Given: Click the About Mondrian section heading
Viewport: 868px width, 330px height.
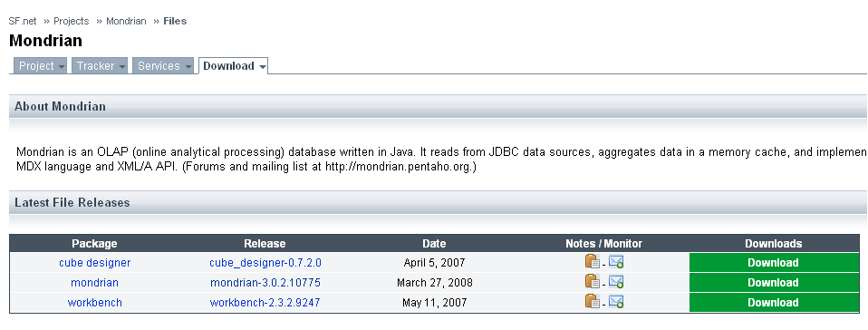Looking at the screenshot, I should [60, 106].
